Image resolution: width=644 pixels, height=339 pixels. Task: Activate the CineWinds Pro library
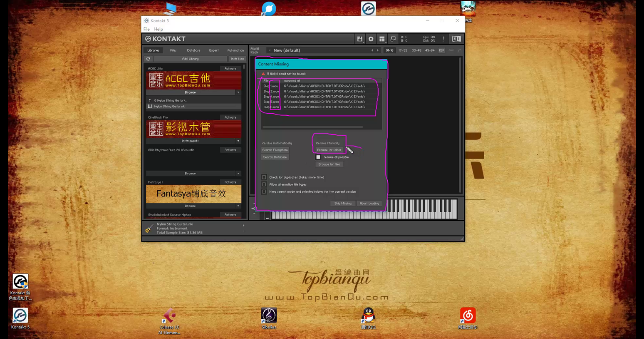pyautogui.click(x=230, y=118)
